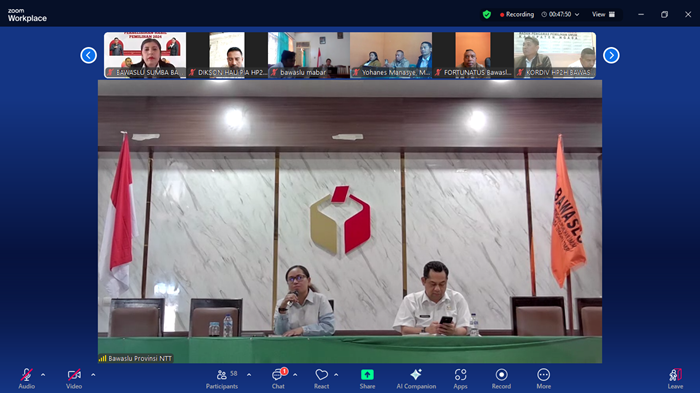Expand audio options arrow next to Audio

click(x=43, y=375)
